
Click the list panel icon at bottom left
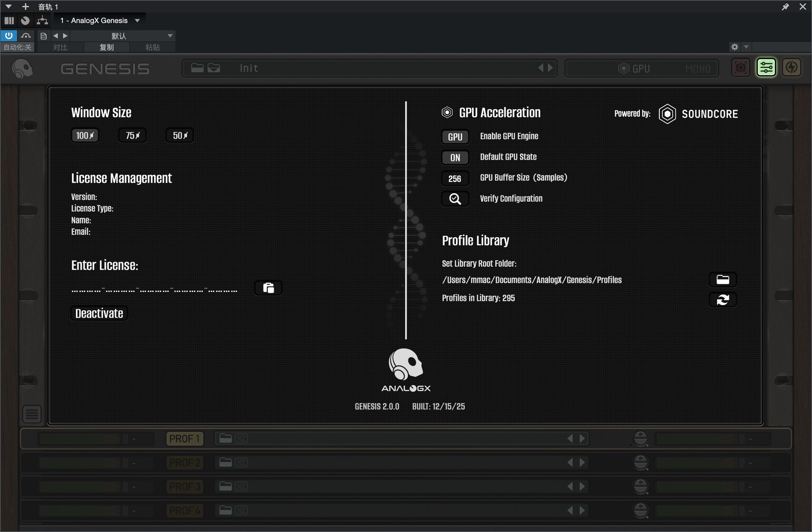coord(32,414)
